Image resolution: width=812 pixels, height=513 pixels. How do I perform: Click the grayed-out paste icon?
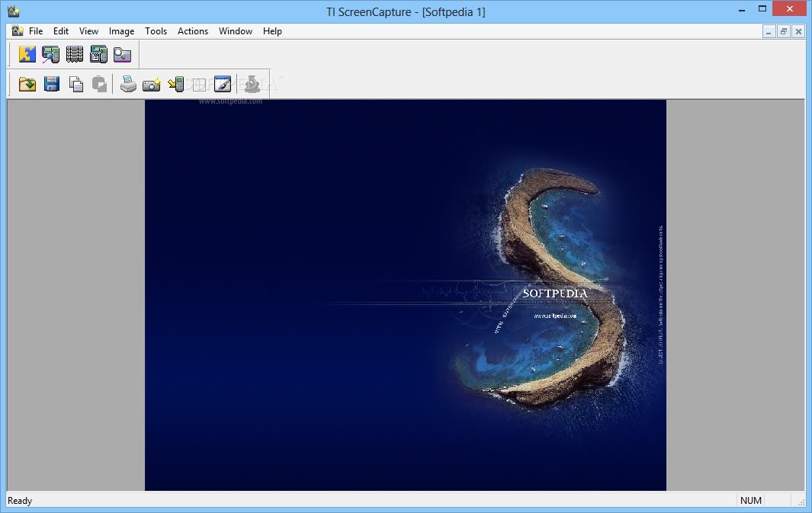(99, 84)
